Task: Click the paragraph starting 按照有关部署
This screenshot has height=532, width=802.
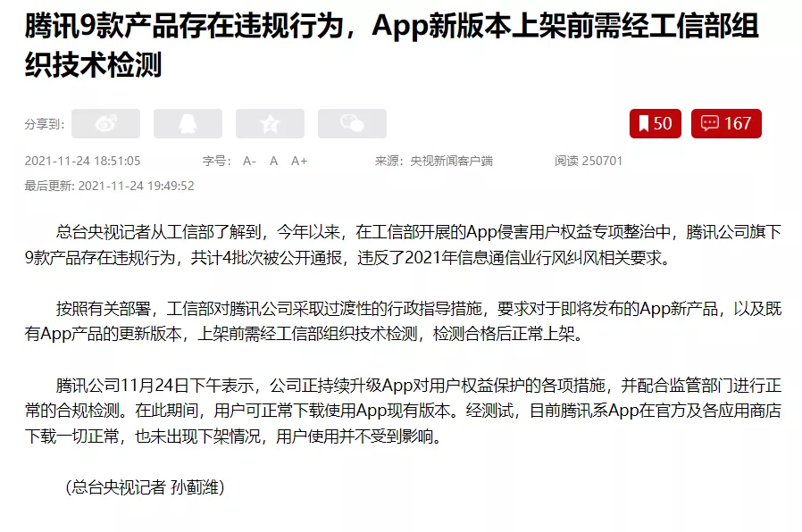Action: (x=403, y=321)
